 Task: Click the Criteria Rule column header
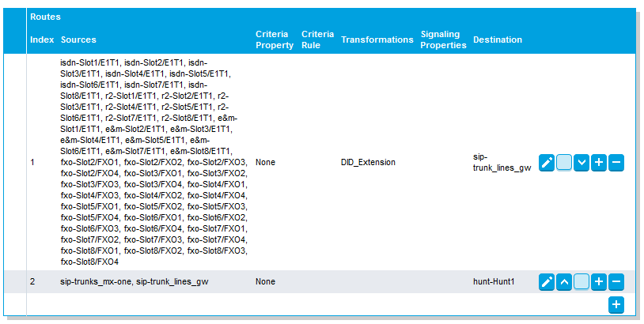point(317,40)
